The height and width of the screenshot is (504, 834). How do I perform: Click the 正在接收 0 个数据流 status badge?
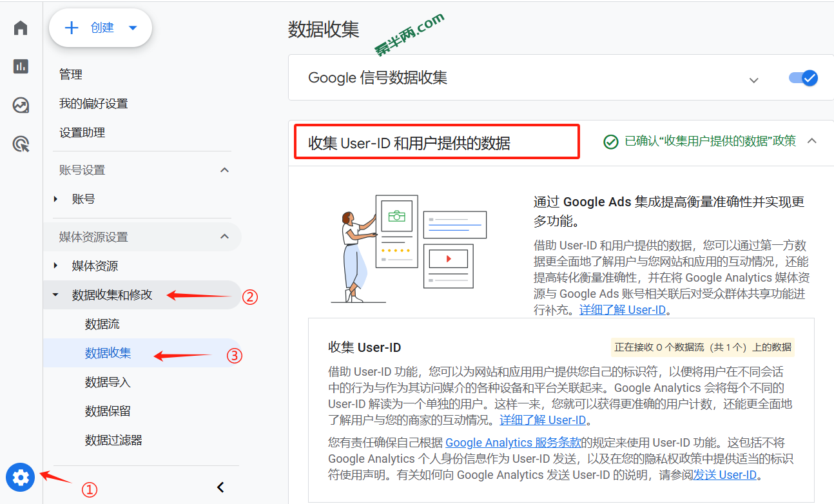click(703, 347)
